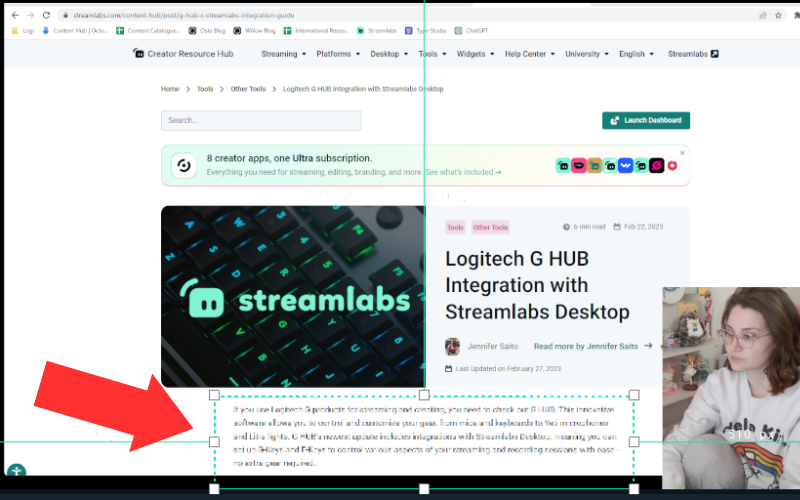Open the Streamlabs external link in navbar
The width and height of the screenshot is (800, 500).
[x=693, y=54]
